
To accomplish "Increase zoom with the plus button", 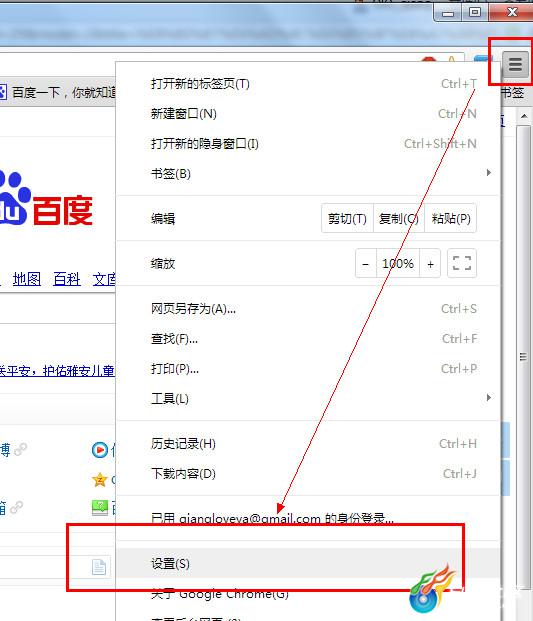I will (430, 264).
